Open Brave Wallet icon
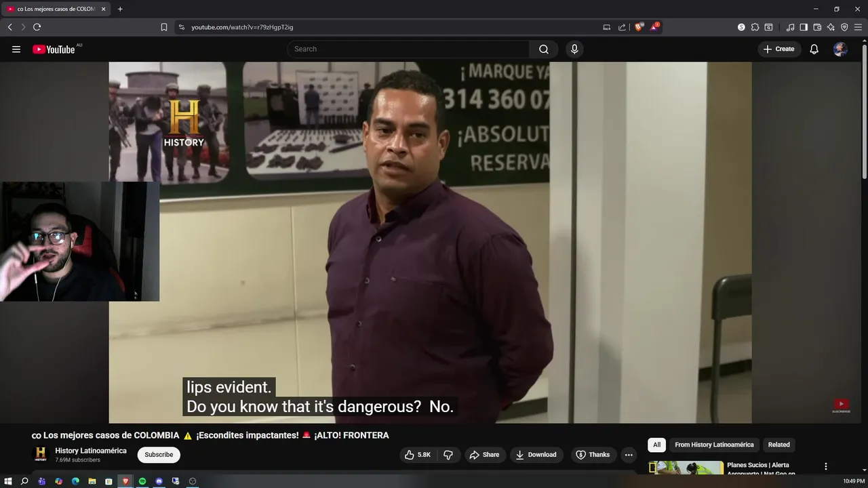 tap(817, 27)
